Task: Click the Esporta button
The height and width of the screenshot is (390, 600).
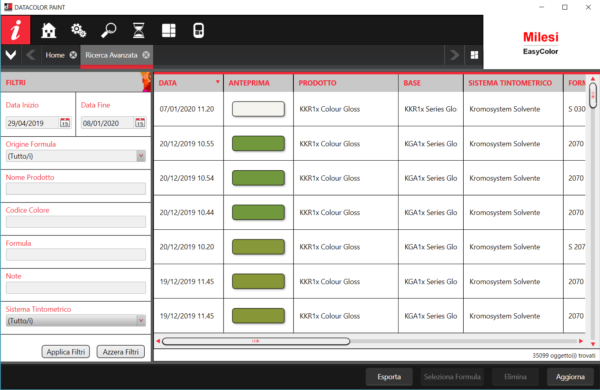Action: pos(389,377)
